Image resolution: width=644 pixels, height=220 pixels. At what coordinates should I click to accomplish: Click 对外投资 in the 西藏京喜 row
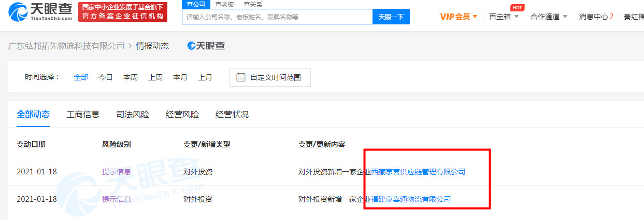coord(198,172)
